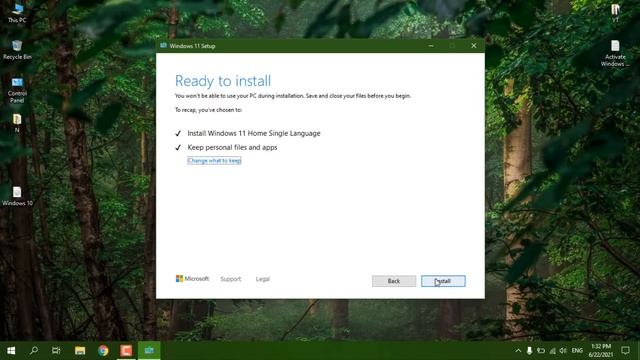Open network status tray icon
The image size is (640, 360).
coord(552,351)
